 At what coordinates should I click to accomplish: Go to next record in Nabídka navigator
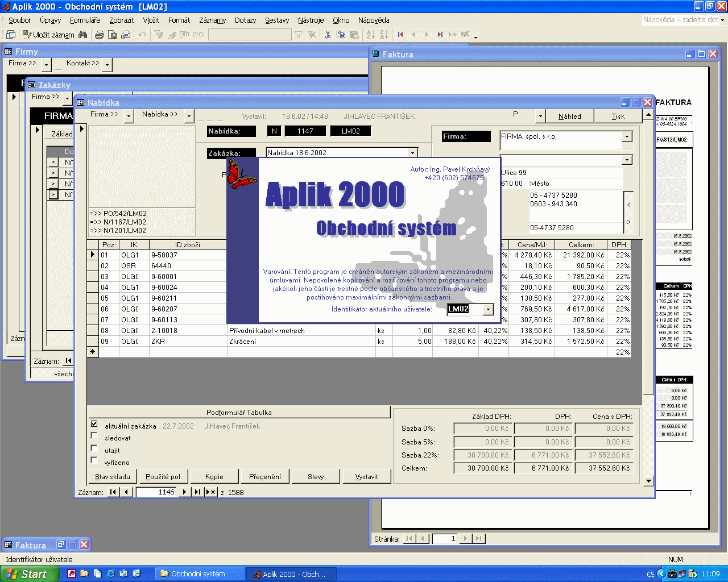(184, 492)
